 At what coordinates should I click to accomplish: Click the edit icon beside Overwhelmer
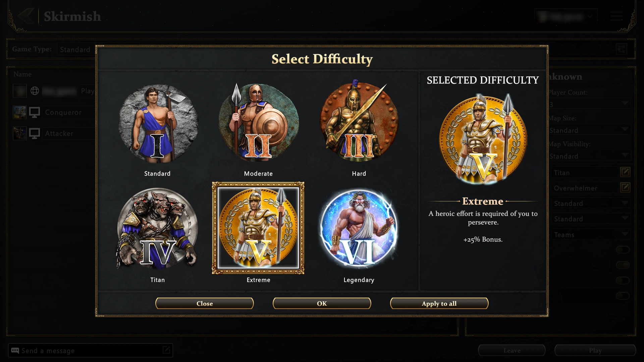pos(625,188)
